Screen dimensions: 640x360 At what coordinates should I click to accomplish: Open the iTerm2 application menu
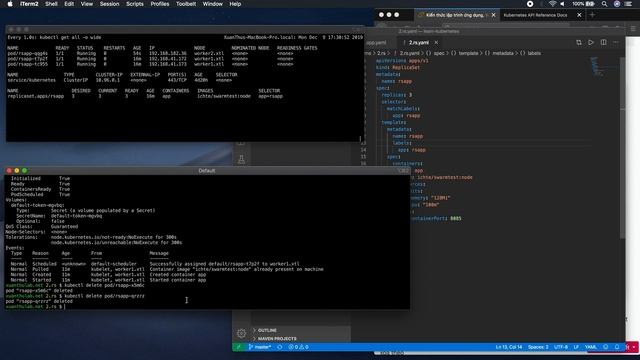[28, 4]
